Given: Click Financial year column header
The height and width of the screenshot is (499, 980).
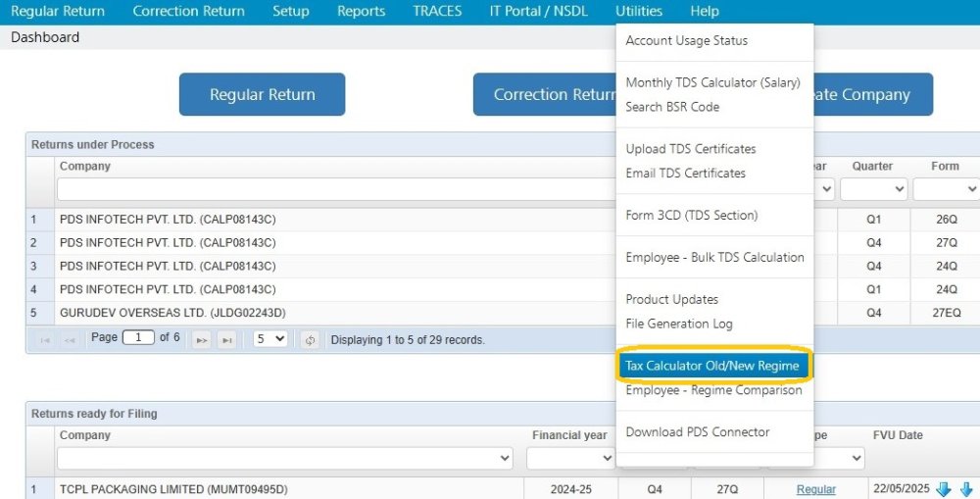Looking at the screenshot, I should [569, 435].
